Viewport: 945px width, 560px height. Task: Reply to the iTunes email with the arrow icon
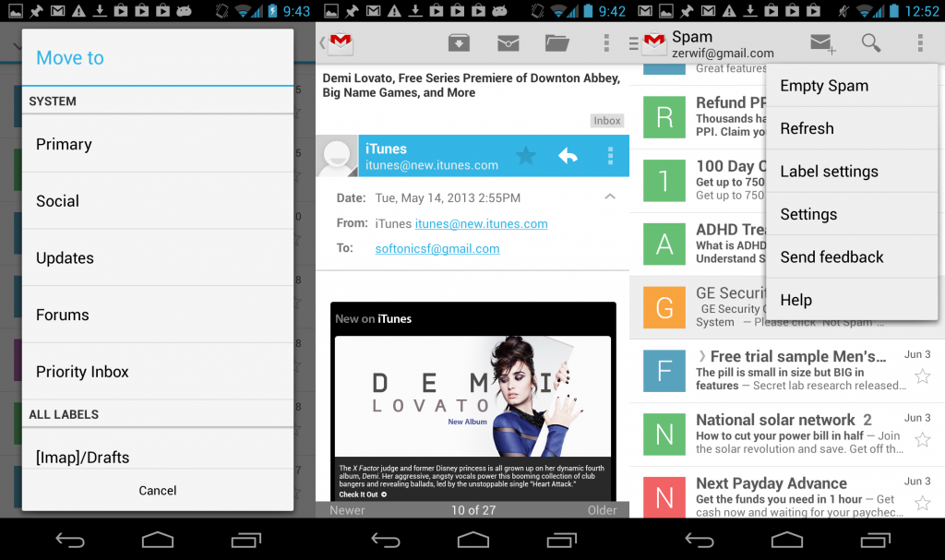568,156
